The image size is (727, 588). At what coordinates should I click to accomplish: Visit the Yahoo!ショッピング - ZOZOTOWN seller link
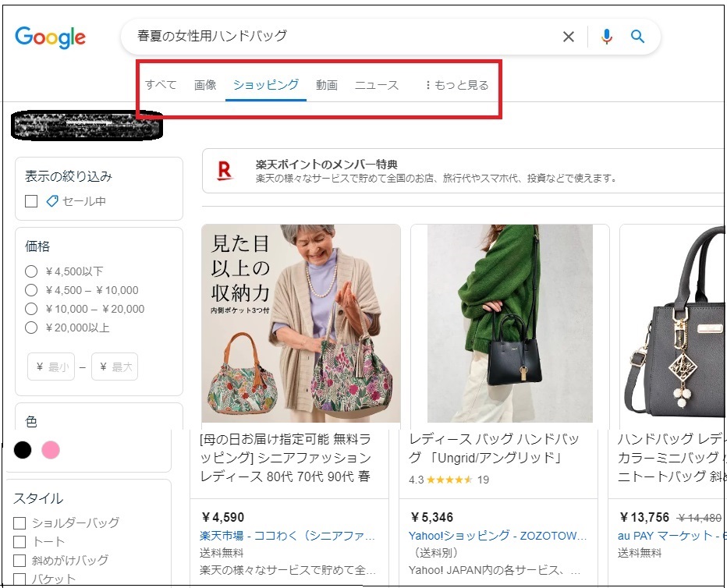[498, 536]
